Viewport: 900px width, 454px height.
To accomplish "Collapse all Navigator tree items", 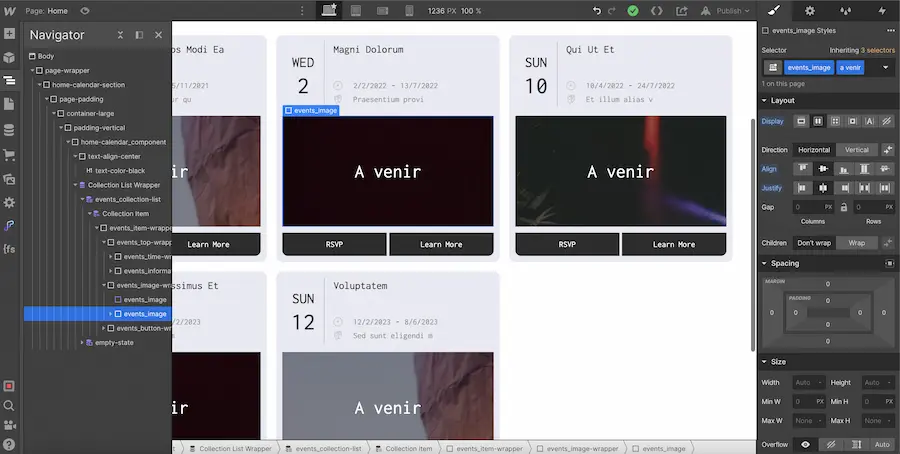I will 120,35.
